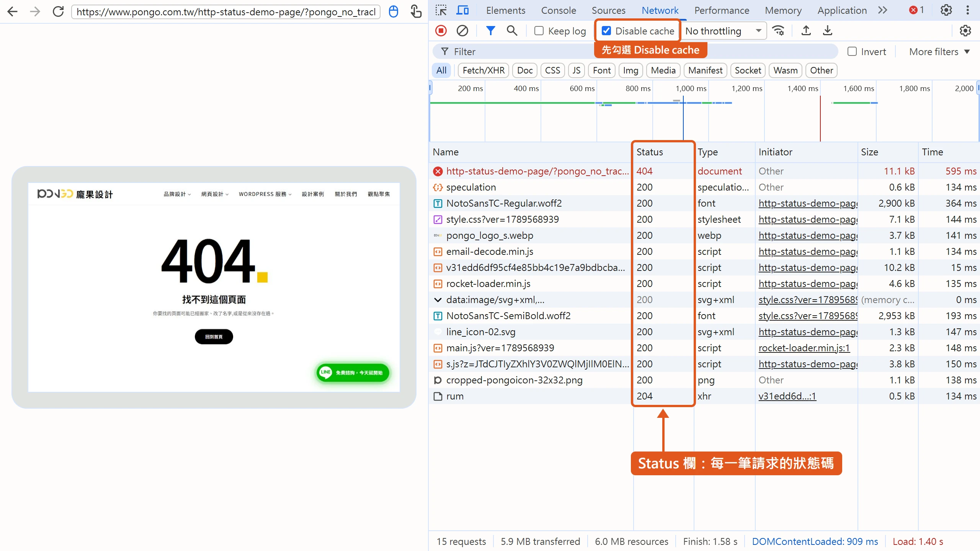Open the 品牌設計 menu on webpage
The image size is (980, 551).
177,194
